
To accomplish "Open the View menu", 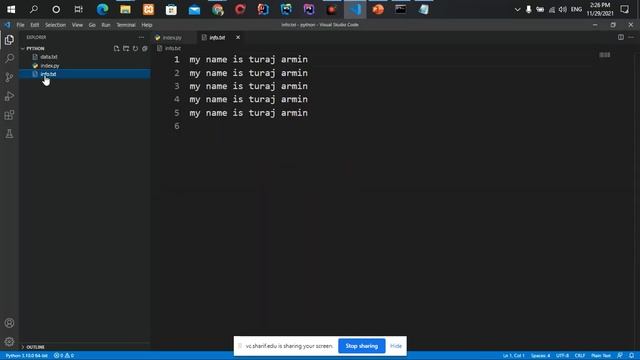I will pyautogui.click(x=77, y=25).
